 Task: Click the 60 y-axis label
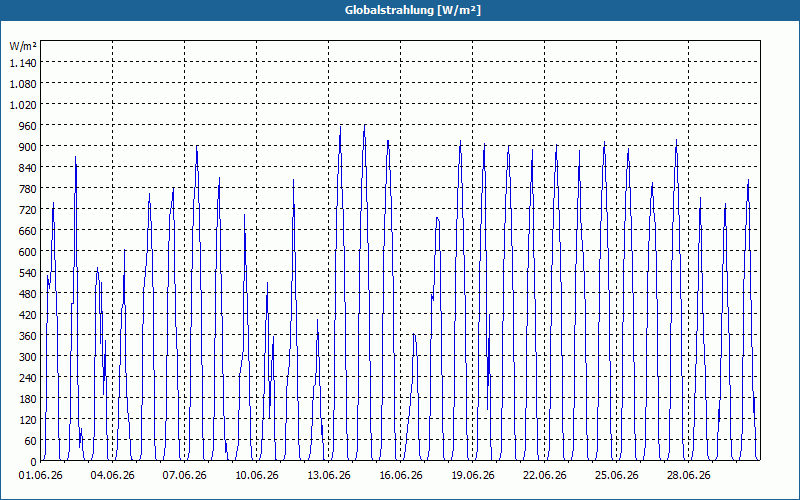(32, 441)
